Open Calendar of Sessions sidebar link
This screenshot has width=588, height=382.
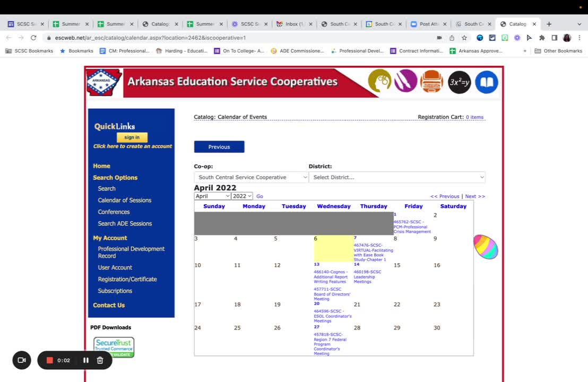tap(125, 200)
